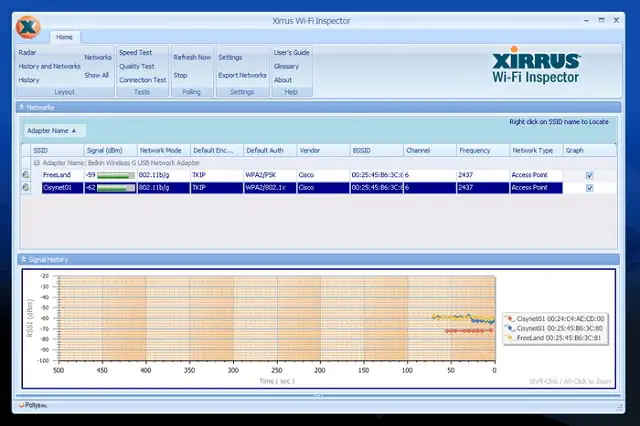Sort the table by SSID column header
This screenshot has width=640, height=426.
pos(50,150)
